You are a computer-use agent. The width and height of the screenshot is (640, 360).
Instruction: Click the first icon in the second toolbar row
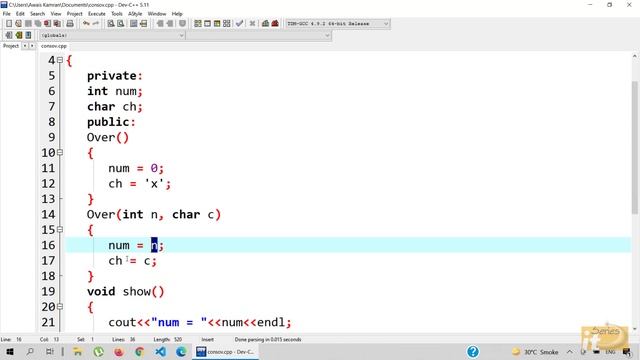tap(9, 36)
